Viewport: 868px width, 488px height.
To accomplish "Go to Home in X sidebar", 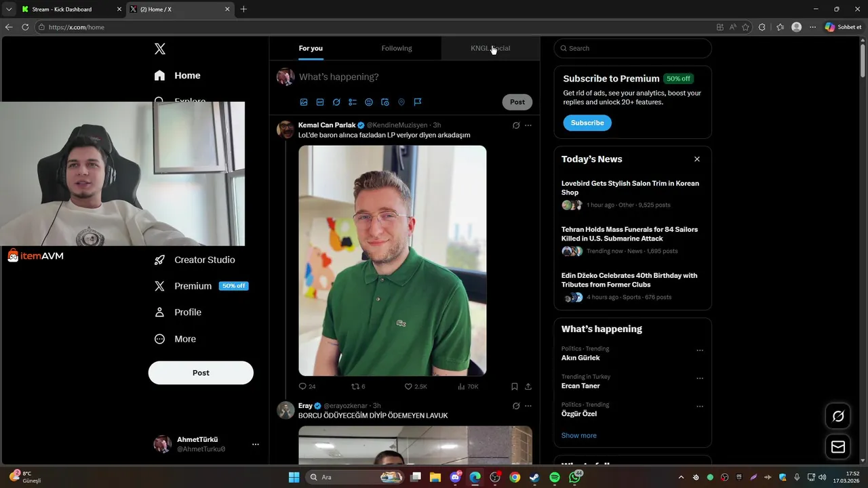I will [x=178, y=75].
